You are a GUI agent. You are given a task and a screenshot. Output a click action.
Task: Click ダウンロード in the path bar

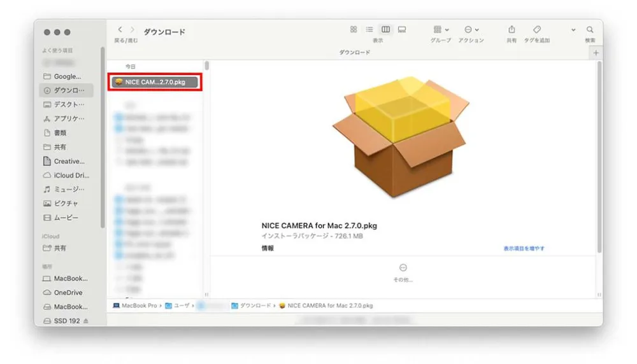(x=251, y=305)
